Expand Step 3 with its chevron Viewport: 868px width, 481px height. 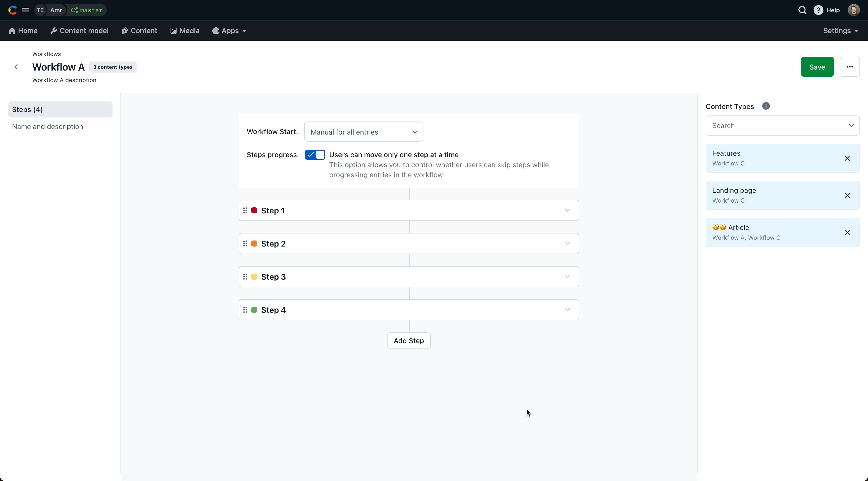coord(567,277)
